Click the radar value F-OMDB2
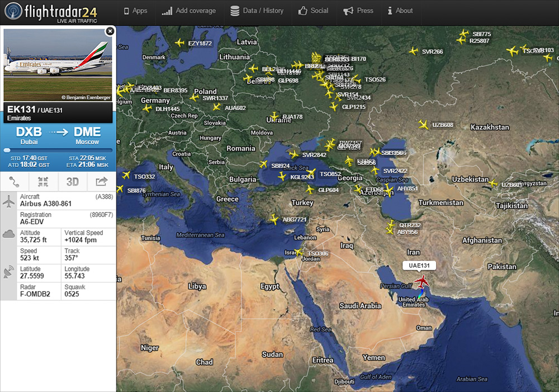Viewport: 559px width, 392px height. click(x=35, y=294)
